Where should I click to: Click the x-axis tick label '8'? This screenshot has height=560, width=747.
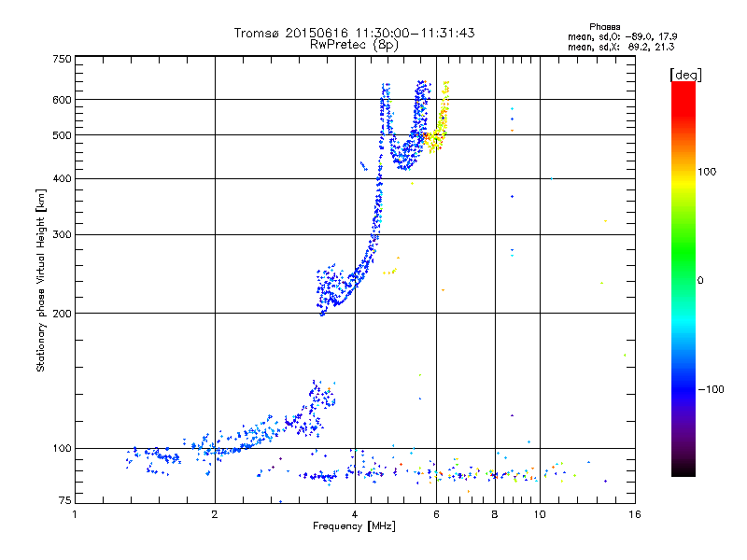point(495,514)
